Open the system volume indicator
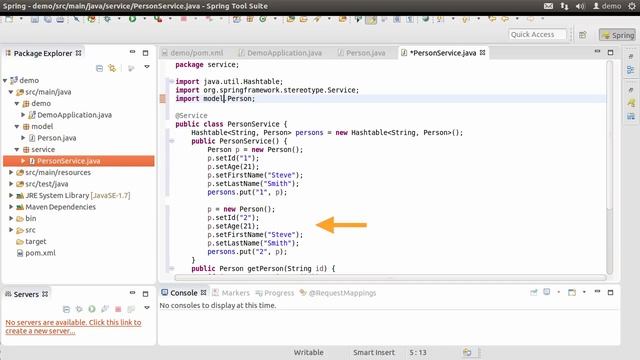The height and width of the screenshot is (360, 640). (x=580, y=6)
